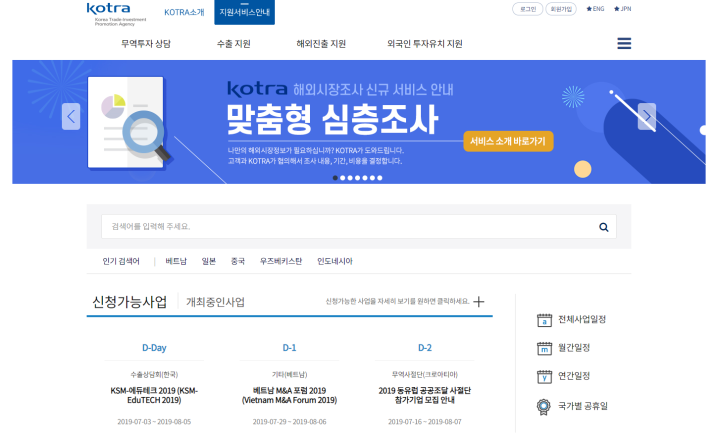Click 수출상담회(한국) category text
Screen dimensions: 718x448
(x=154, y=375)
